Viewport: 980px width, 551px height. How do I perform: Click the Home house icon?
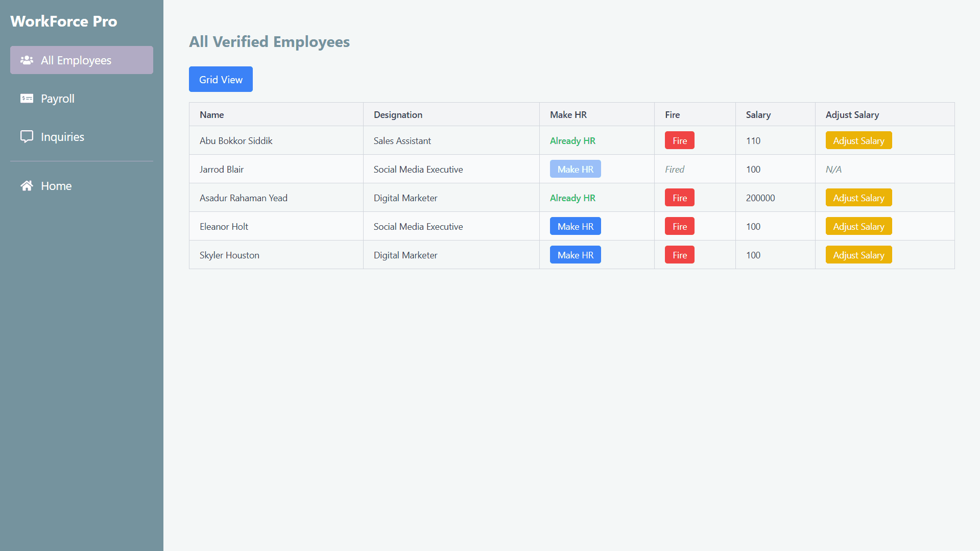tap(27, 185)
